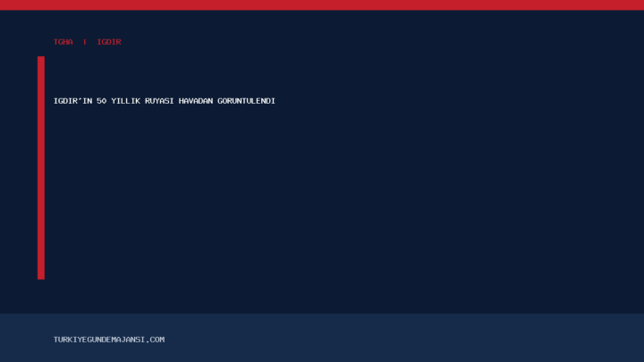The width and height of the screenshot is (644, 362).
Task: Select the IGDIR location tag
Action: [109, 42]
